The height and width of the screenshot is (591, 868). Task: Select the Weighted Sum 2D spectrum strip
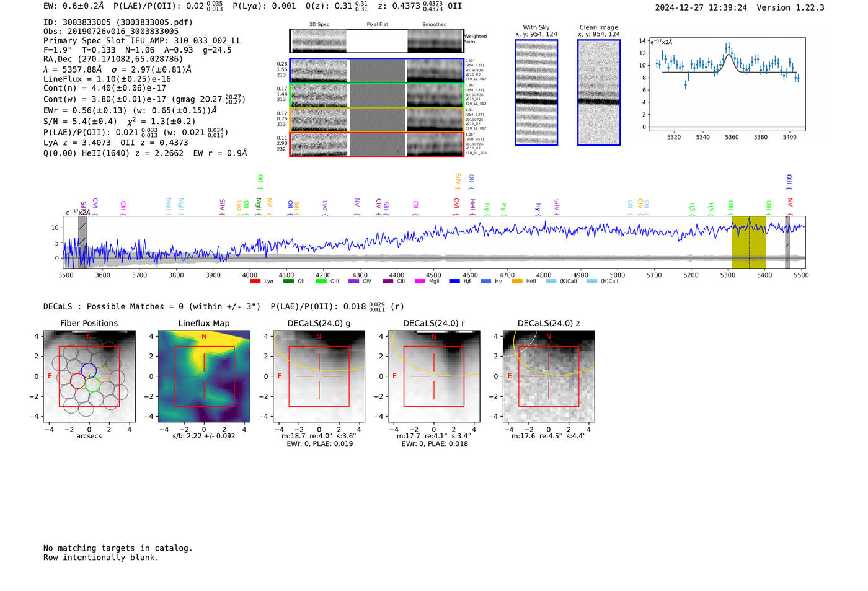click(x=376, y=41)
